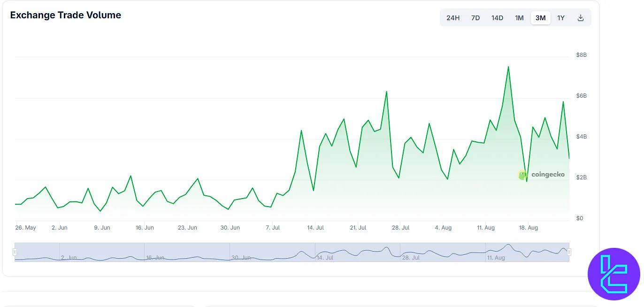The image size is (644, 307).
Task: Click the 9. Jun date label
Action: pos(102,228)
